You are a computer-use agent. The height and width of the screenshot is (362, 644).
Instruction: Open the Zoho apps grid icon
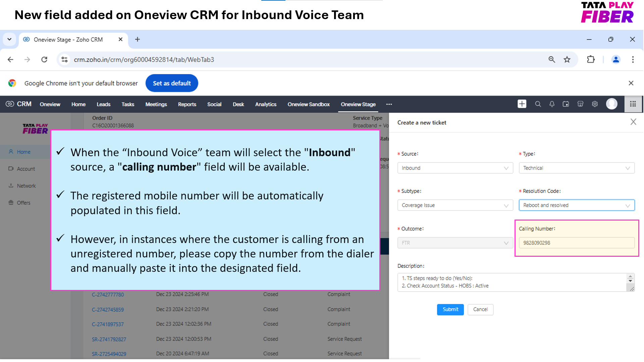coord(633,104)
